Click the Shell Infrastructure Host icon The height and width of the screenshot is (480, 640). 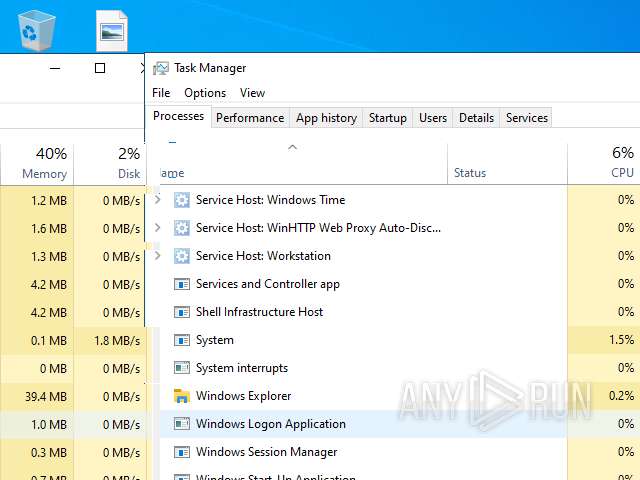[182, 312]
